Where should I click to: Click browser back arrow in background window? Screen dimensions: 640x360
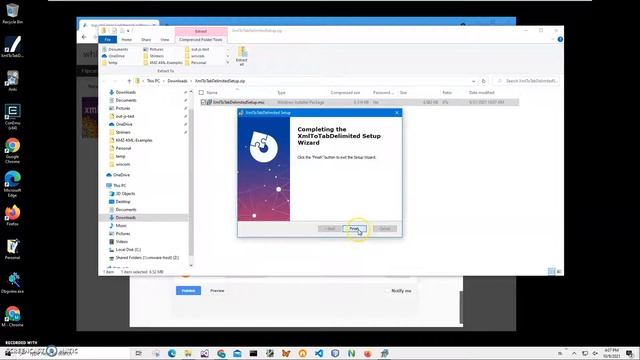pos(84,37)
